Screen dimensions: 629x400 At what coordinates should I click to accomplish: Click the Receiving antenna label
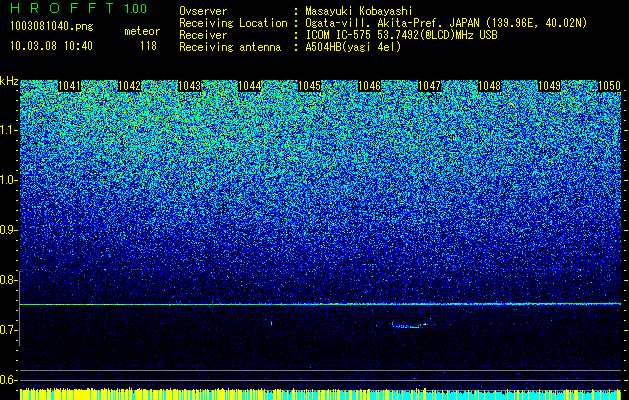pyautogui.click(x=230, y=47)
